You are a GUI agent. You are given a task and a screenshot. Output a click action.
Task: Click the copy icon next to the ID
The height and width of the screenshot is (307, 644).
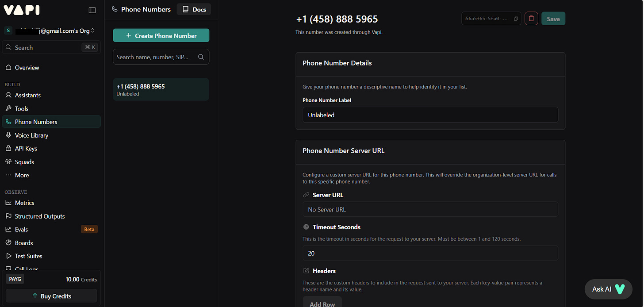516,19
